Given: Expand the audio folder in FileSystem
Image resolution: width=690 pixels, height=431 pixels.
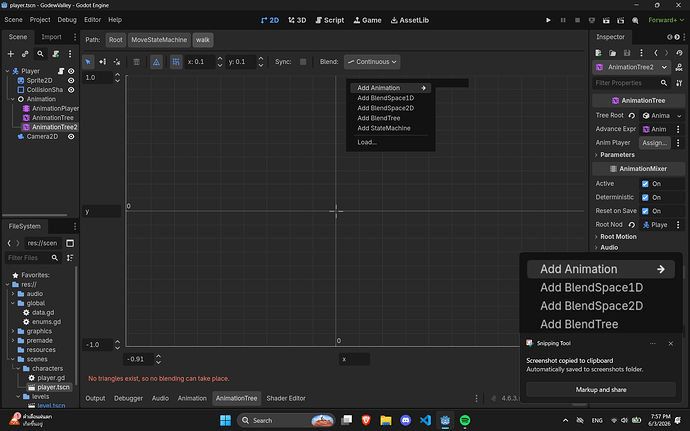Looking at the screenshot, I should (x=13, y=294).
